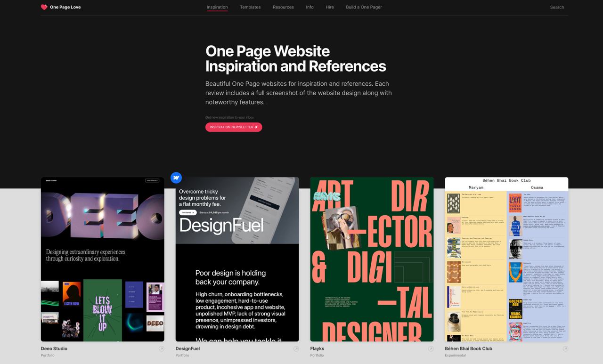Click the One Page Love site name
The height and width of the screenshot is (364, 603).
(65, 7)
